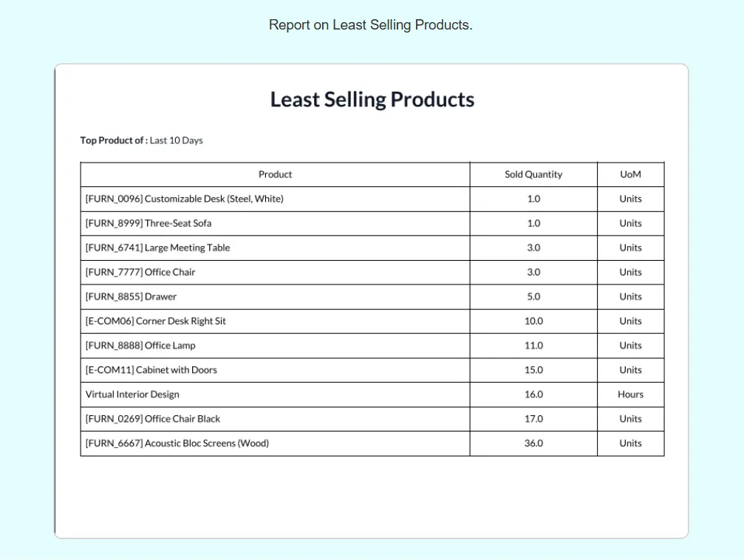Click the 'Sold Quantity' column header
Image resolution: width=744 pixels, height=560 pixels.
point(533,174)
